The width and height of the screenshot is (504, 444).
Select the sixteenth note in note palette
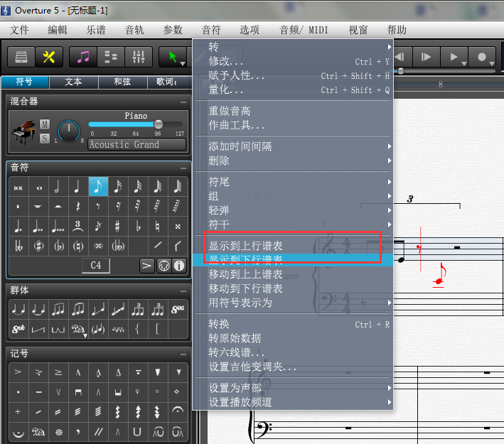coord(118,186)
